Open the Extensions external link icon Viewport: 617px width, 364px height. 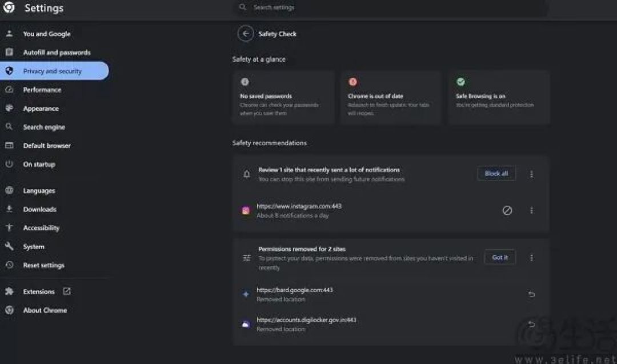[66, 291]
